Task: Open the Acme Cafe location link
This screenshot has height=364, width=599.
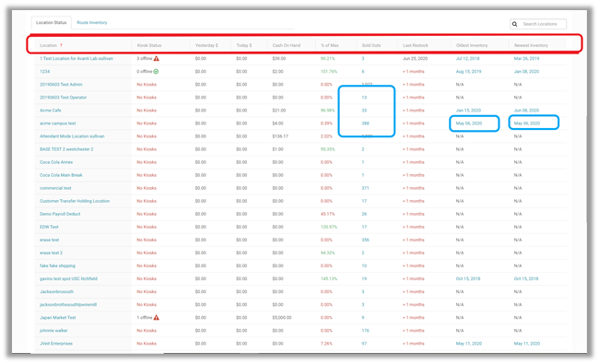Action: [51, 111]
